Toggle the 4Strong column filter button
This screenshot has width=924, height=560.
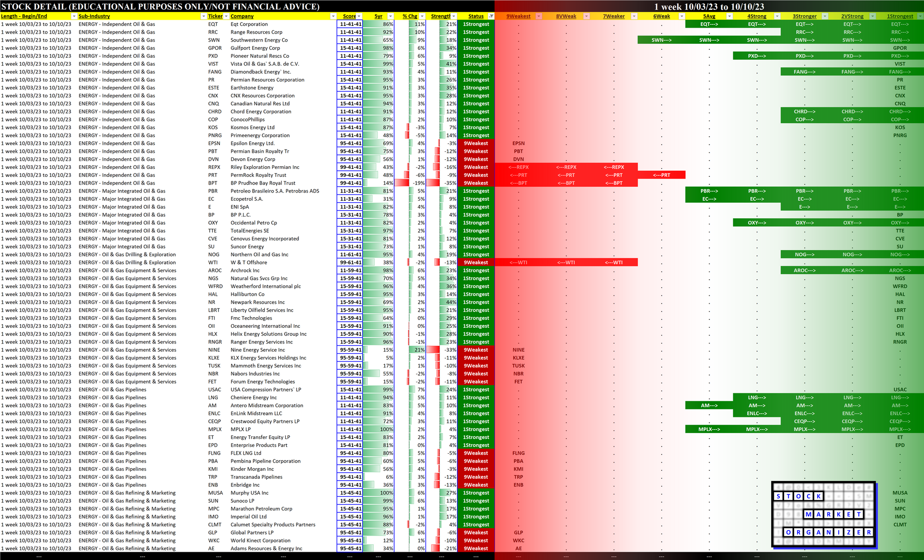tap(777, 16)
